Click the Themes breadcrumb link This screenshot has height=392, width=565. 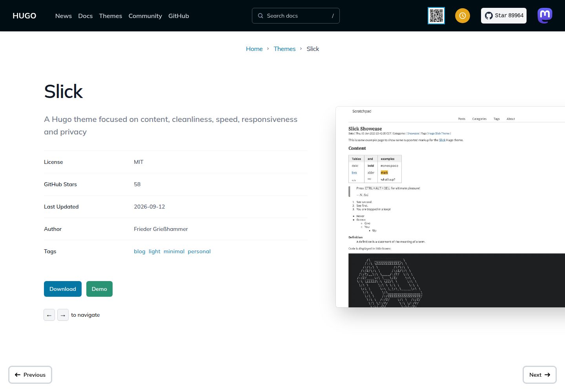[284, 49]
